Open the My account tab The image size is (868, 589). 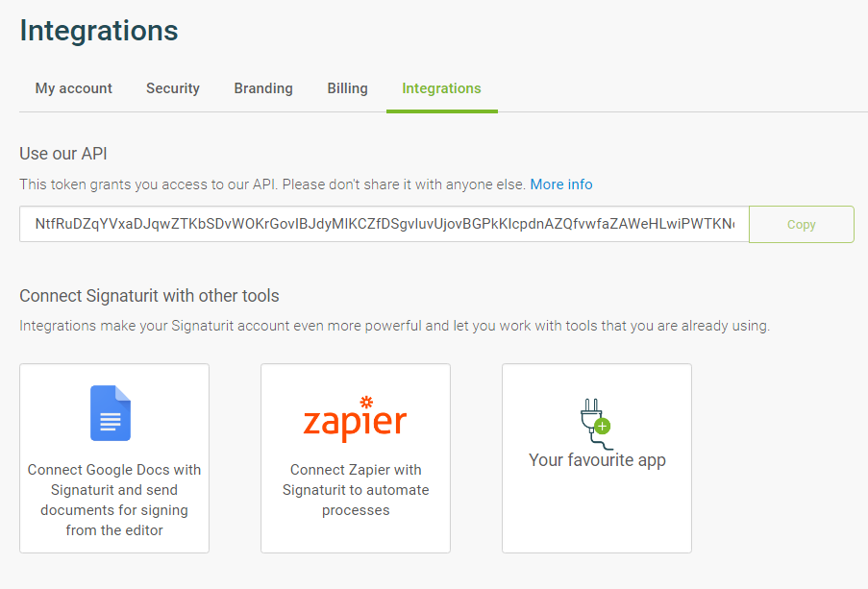tap(74, 88)
